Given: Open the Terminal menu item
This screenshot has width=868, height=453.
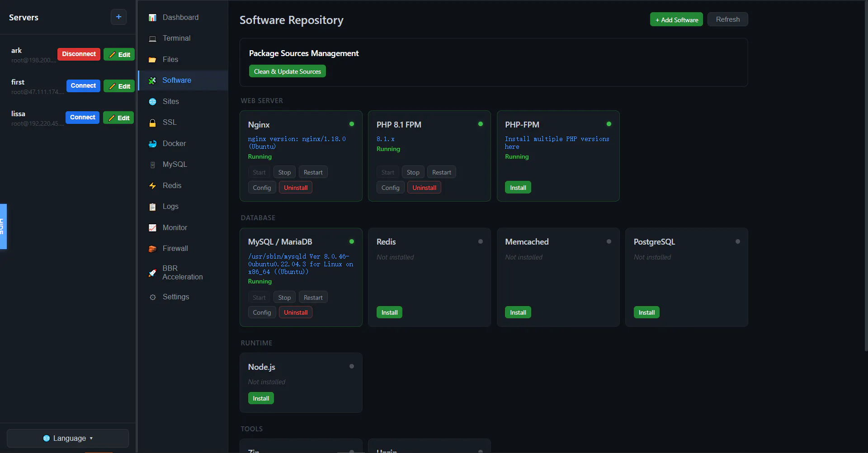Looking at the screenshot, I should point(183,38).
